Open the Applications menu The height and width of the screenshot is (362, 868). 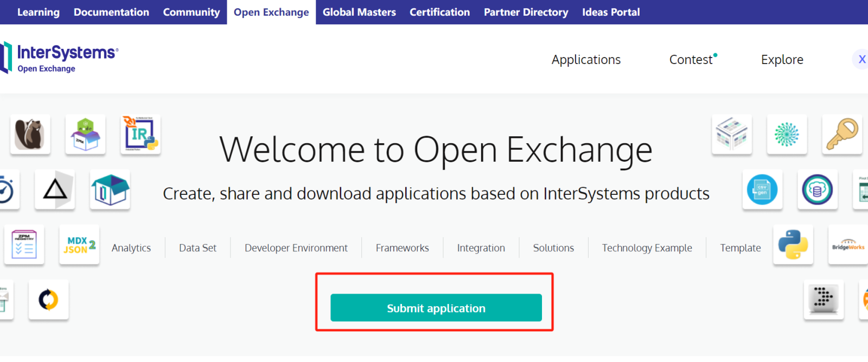click(x=586, y=60)
